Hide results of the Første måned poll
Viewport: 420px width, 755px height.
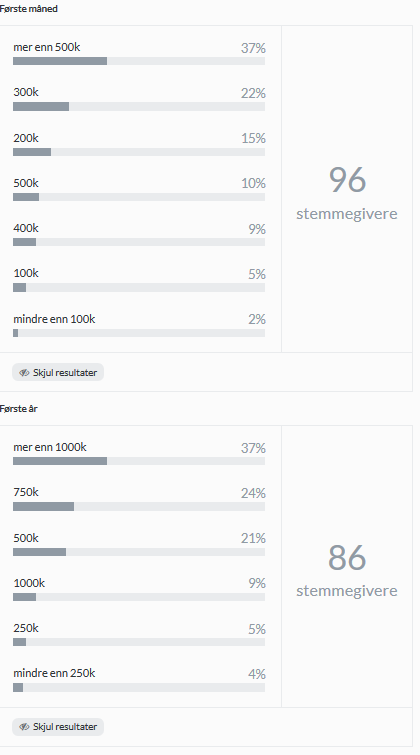(x=58, y=373)
